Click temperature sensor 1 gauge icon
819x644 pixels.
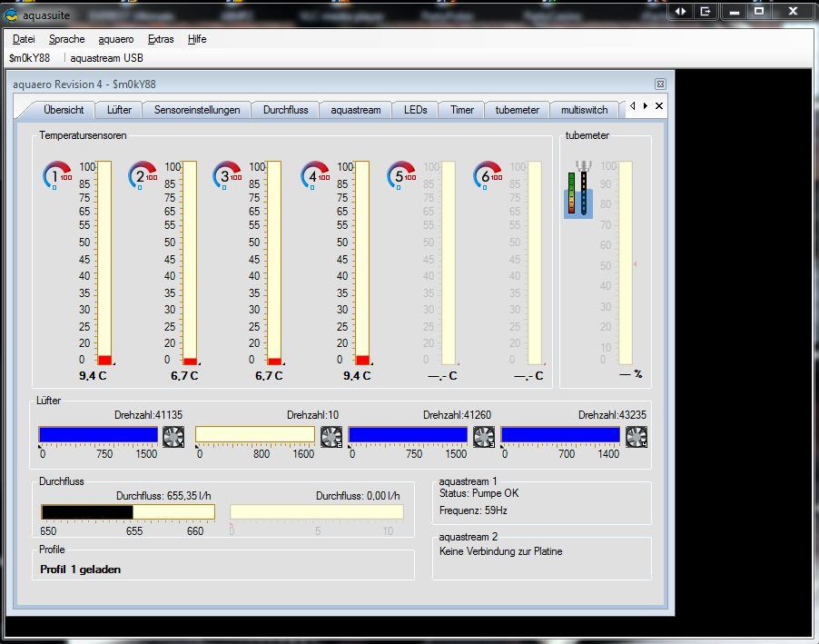tap(57, 175)
